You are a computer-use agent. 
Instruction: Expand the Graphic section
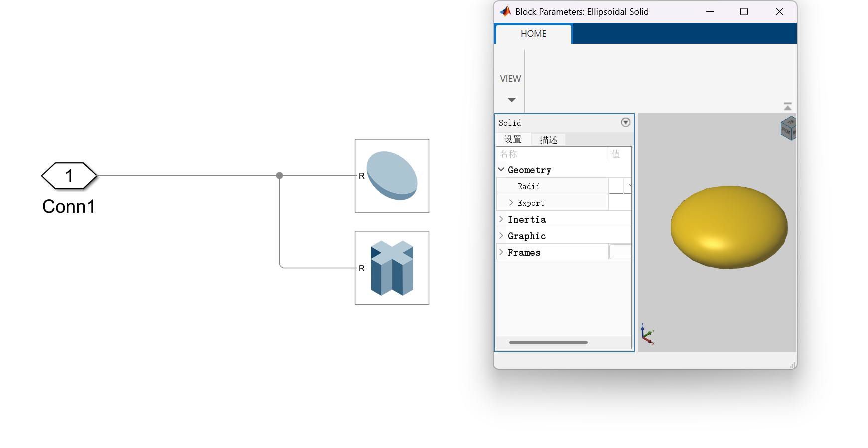pyautogui.click(x=501, y=236)
